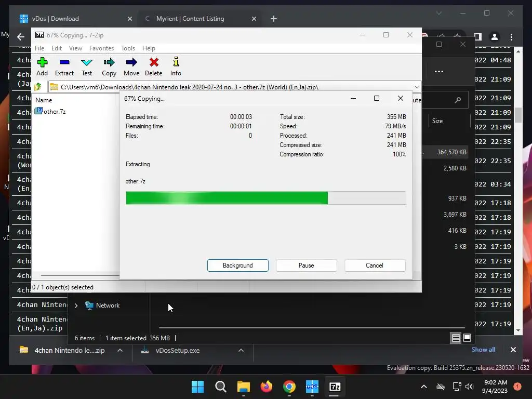Open the Help menu in 7-Zip
Image resolution: width=532 pixels, height=399 pixels.
point(149,48)
